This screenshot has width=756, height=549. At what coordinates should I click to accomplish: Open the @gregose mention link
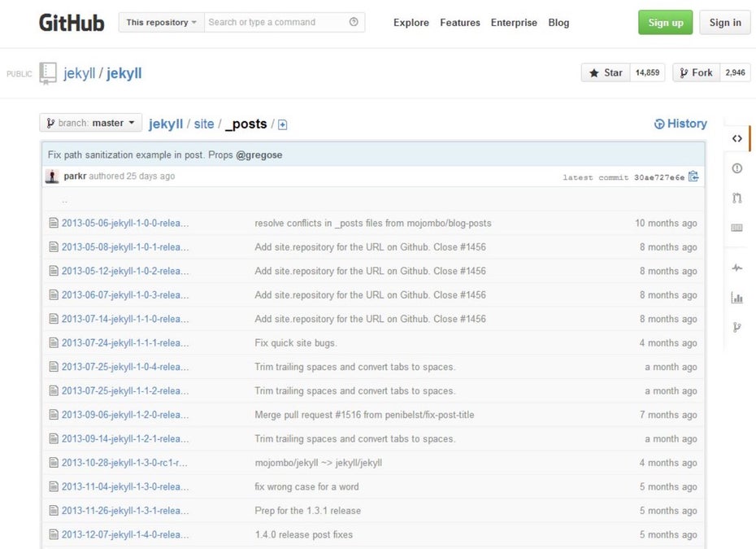coord(259,155)
